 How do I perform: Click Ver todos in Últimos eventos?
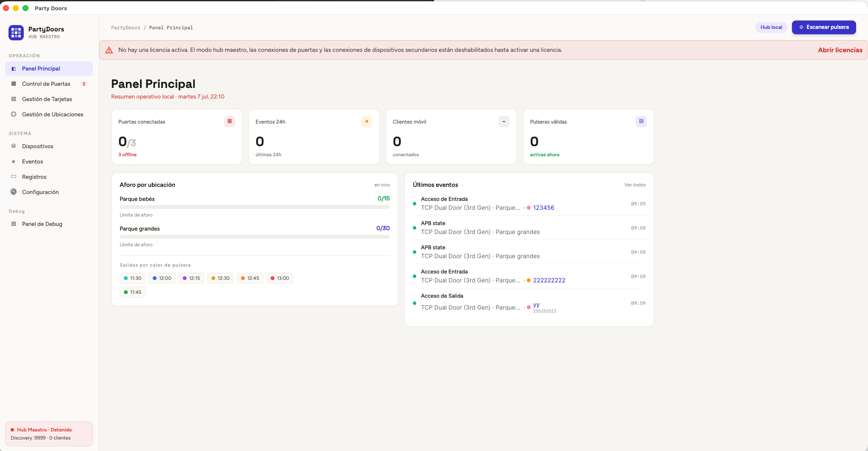[635, 185]
